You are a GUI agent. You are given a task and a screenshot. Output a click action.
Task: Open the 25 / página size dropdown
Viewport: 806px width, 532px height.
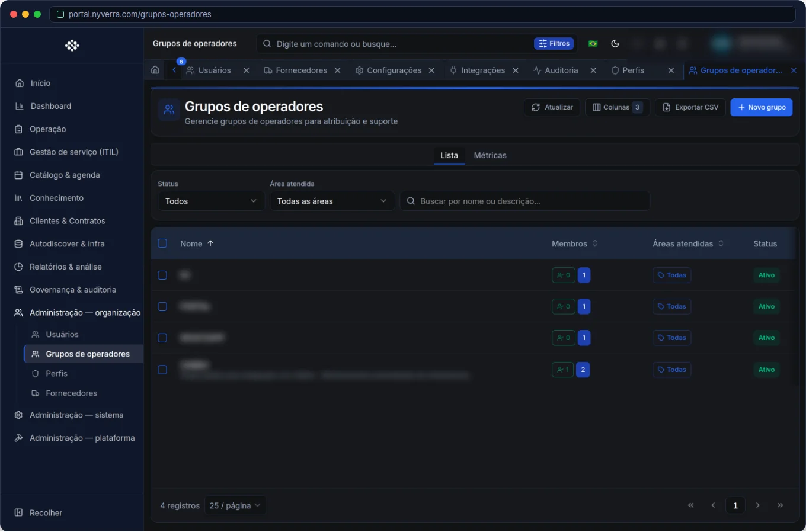[x=235, y=506]
